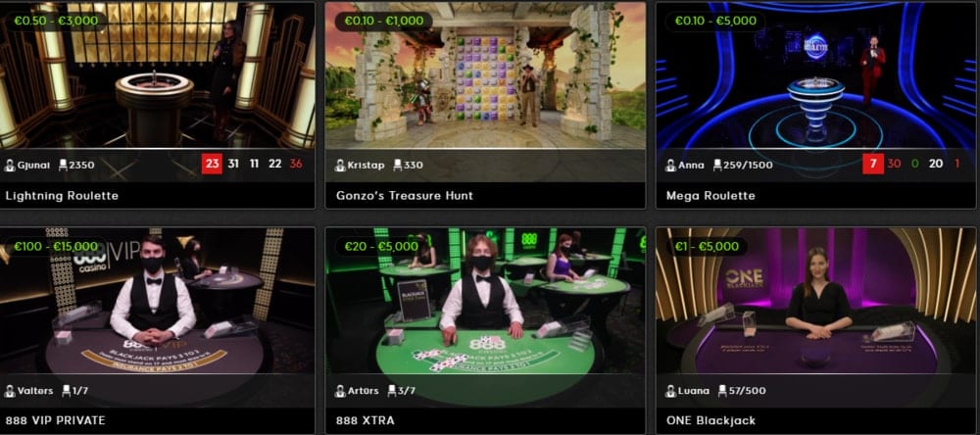Screen dimensions: 980x435
Task: Click the dealer icon next to Gjunai
Action: click(10, 165)
